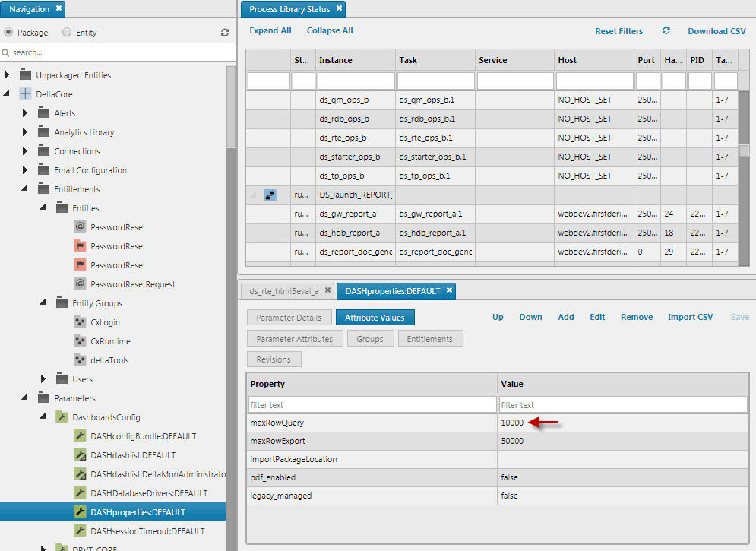The image size is (756, 551).
Task: Close the Process Library Status tab
Action: (339, 8)
